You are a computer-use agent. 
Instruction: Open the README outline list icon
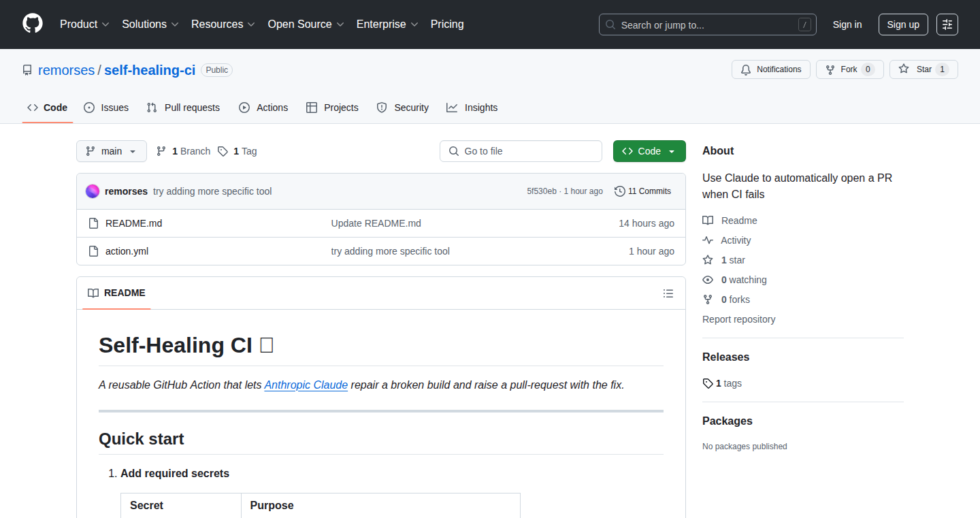point(668,293)
